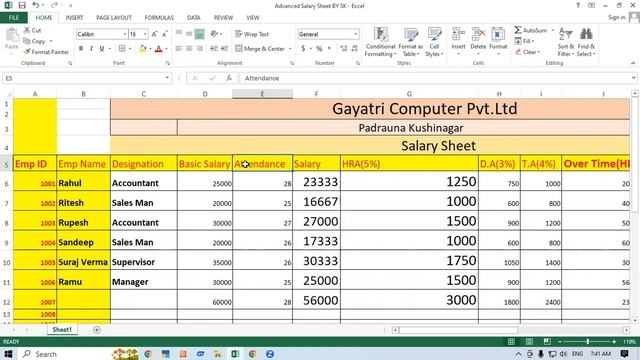Toggle Wrap Text

pos(252,34)
